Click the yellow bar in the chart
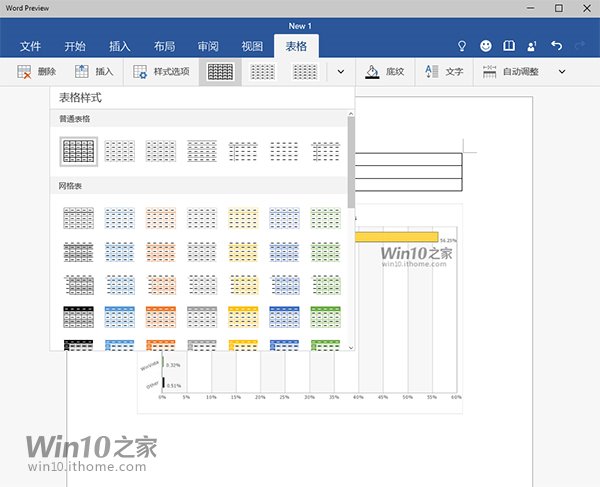 [396, 237]
